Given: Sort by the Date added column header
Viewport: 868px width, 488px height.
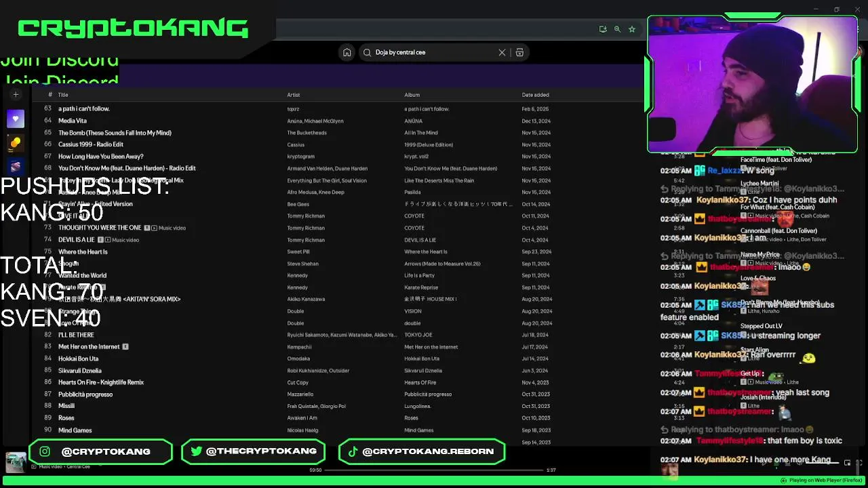Looking at the screenshot, I should point(536,95).
